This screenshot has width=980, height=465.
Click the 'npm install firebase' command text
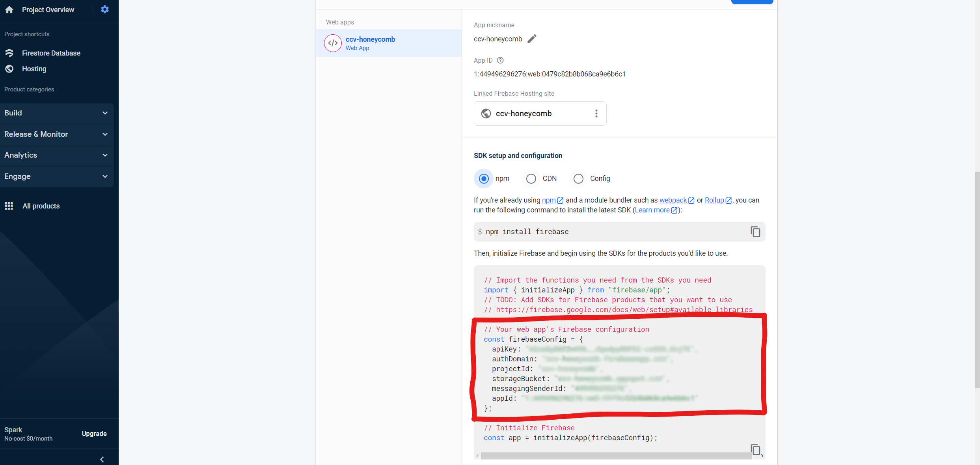(x=527, y=232)
